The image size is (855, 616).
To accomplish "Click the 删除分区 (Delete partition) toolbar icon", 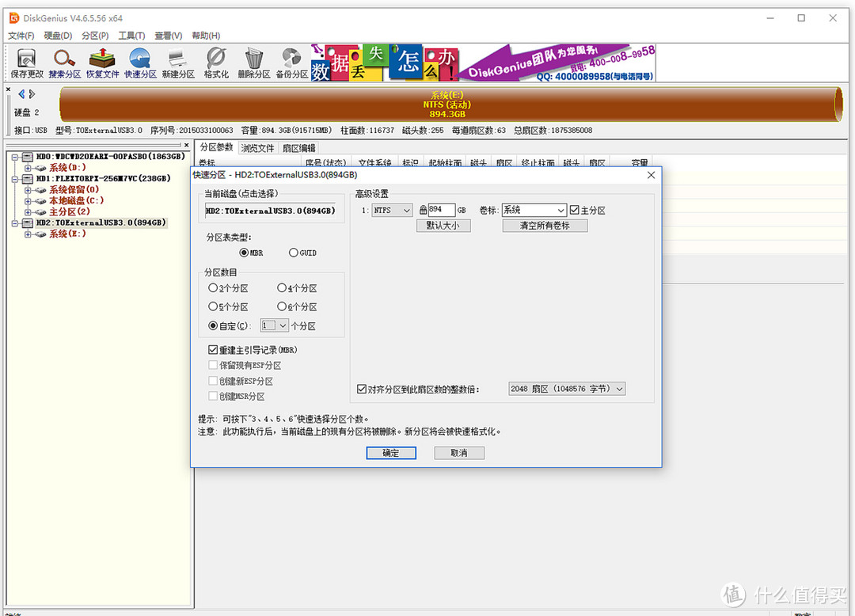I will click(x=253, y=63).
